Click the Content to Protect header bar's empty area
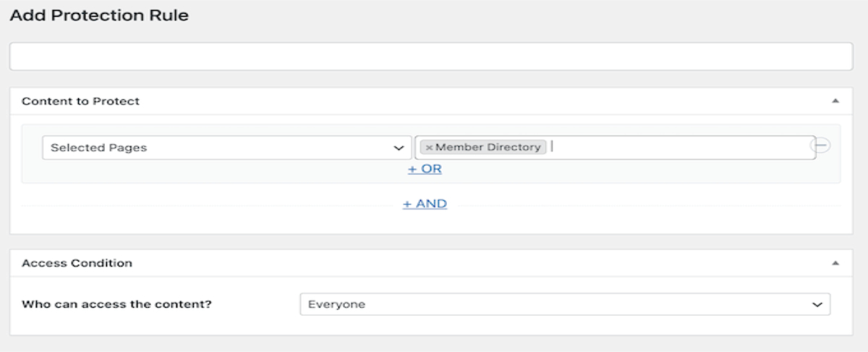 470,101
